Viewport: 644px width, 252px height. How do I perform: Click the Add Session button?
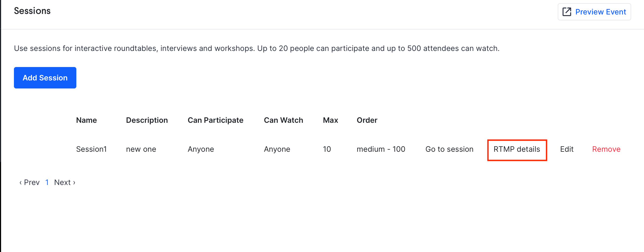point(45,78)
